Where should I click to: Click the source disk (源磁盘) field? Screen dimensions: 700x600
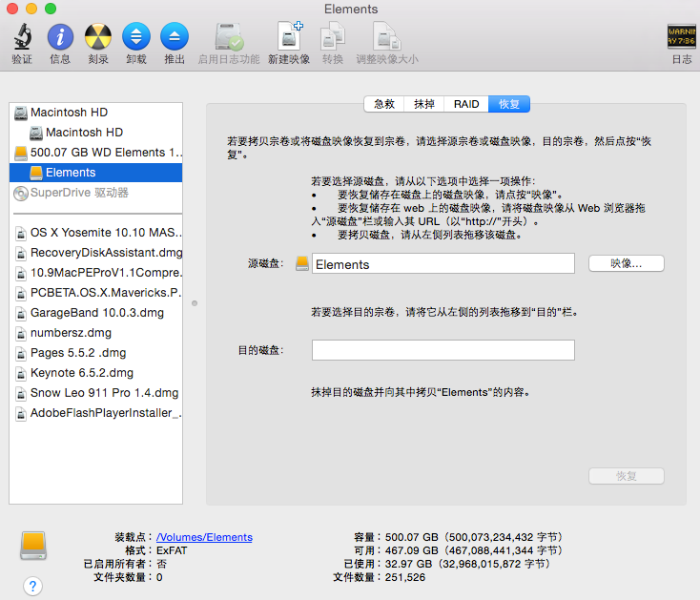[443, 264]
